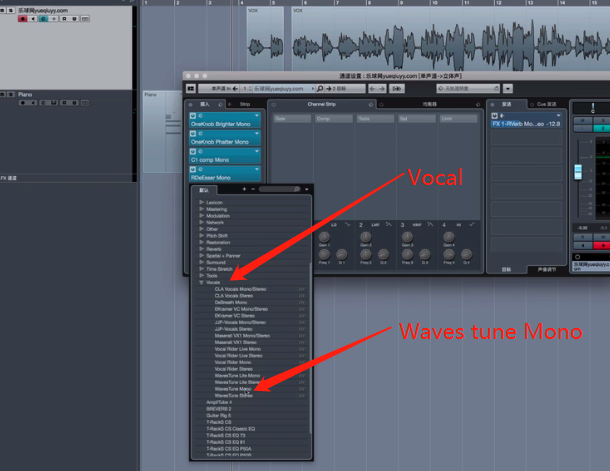Click the band 3 HMF filter type icon
The width and height of the screenshot is (610, 471).
point(430,225)
